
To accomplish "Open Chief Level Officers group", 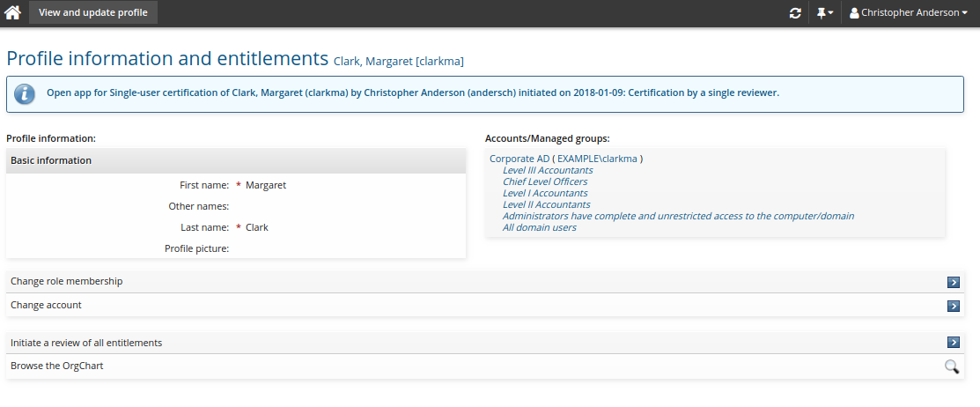I will pos(545,181).
